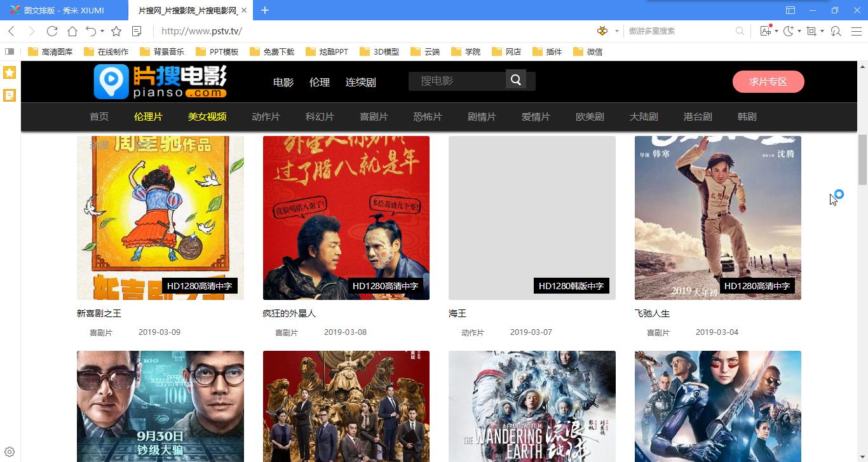The image size is (868, 462).
Task: Expand the search engine dropdown next to bee icon
Action: 616,31
